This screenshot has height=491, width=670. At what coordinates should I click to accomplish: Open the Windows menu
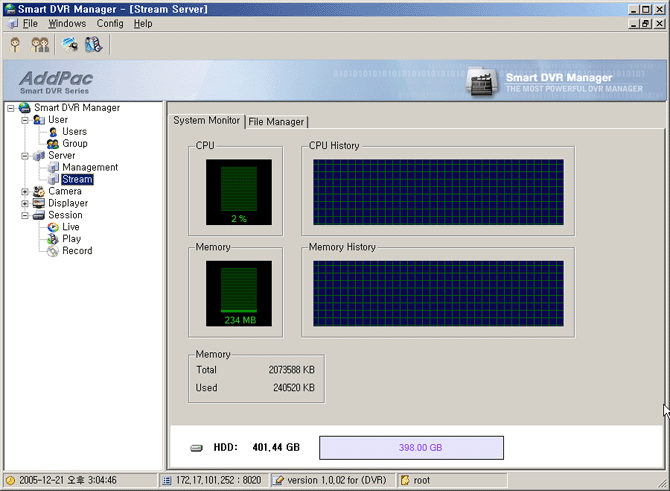point(67,24)
